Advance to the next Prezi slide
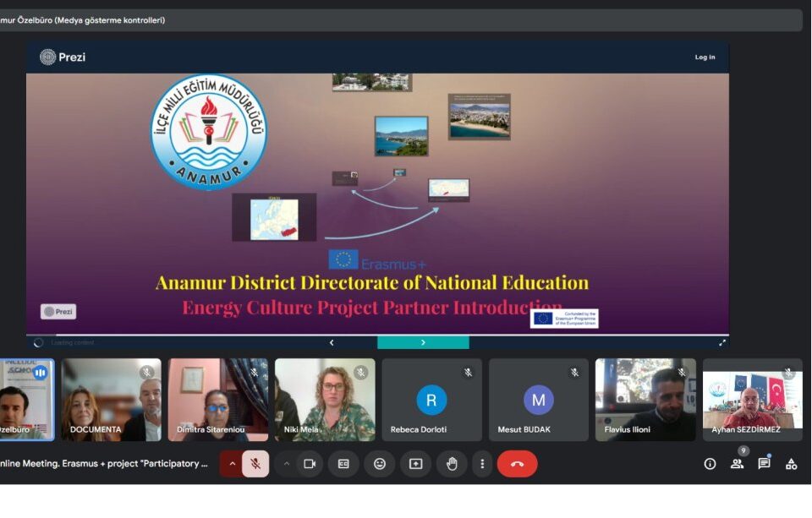The width and height of the screenshot is (812, 518). point(423,342)
